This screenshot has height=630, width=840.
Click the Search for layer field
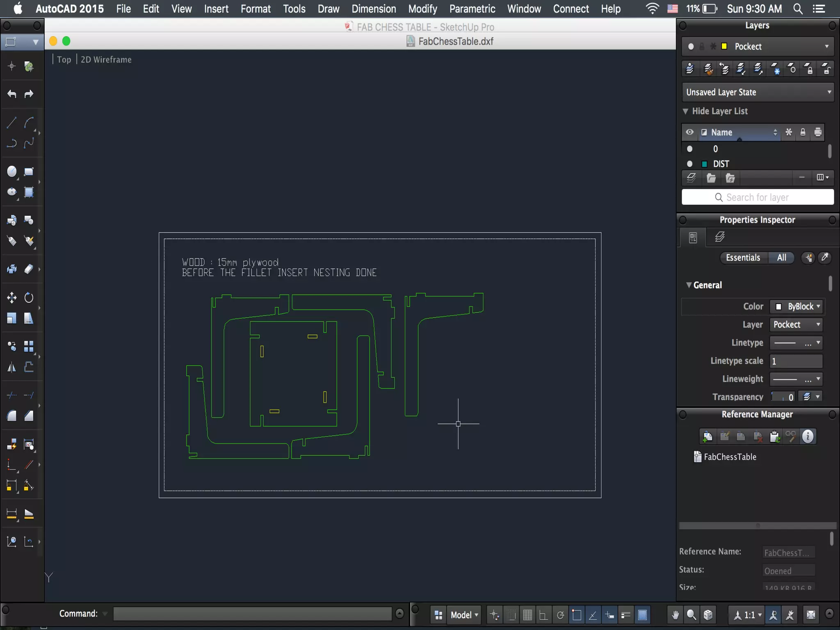click(x=758, y=197)
